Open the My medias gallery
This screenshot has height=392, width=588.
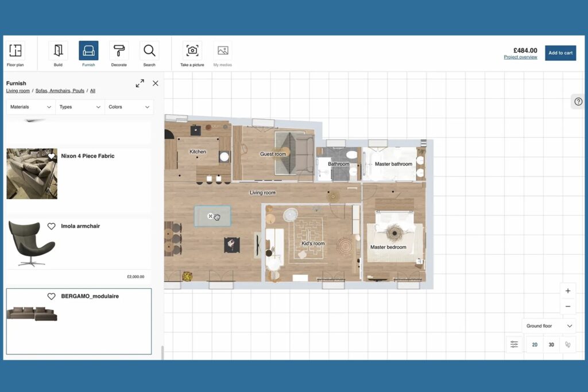[223, 51]
